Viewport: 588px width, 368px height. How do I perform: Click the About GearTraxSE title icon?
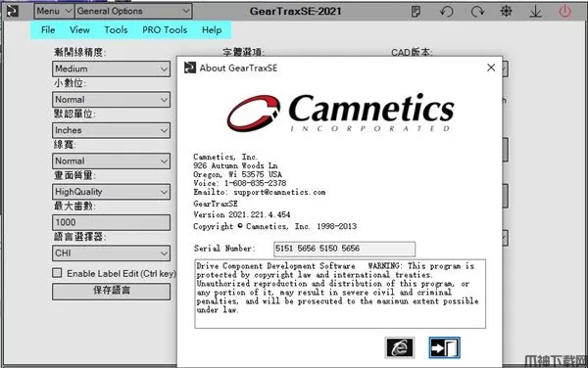tap(190, 68)
